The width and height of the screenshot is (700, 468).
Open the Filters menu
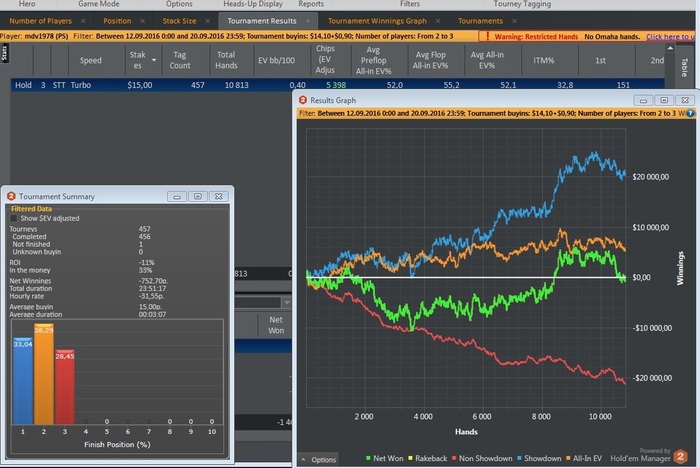click(410, 4)
